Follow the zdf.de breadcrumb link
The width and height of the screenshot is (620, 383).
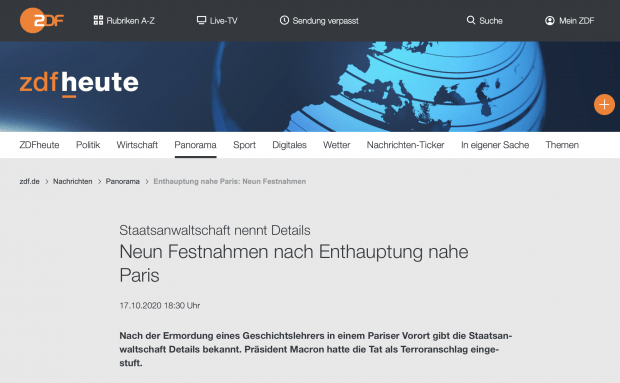pos(30,181)
